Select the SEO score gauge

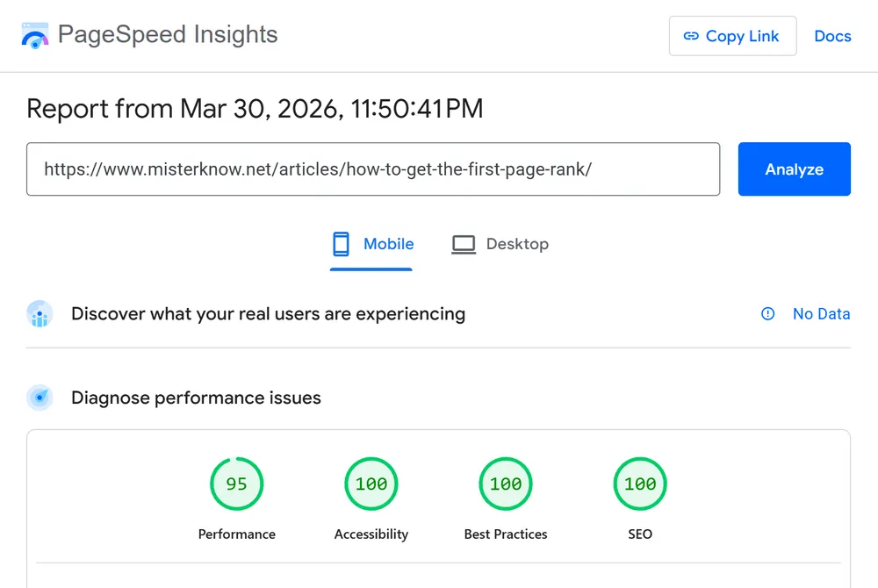coord(640,484)
